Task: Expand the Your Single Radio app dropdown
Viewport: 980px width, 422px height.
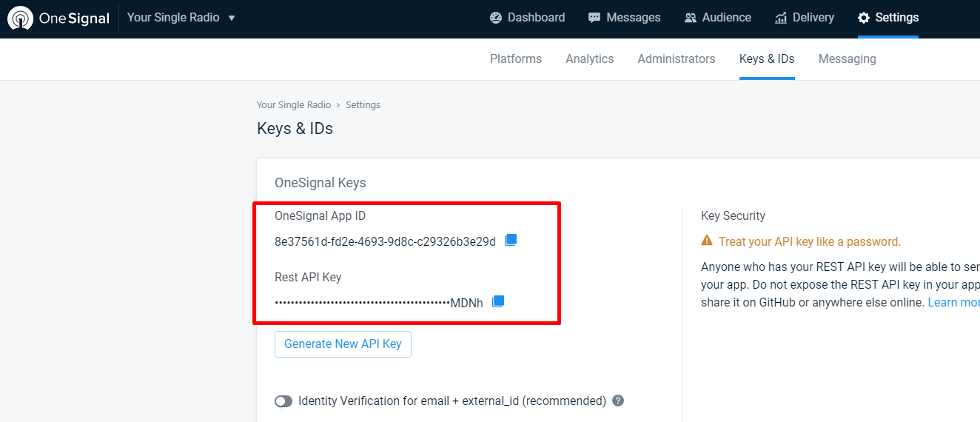Action: pos(232,18)
